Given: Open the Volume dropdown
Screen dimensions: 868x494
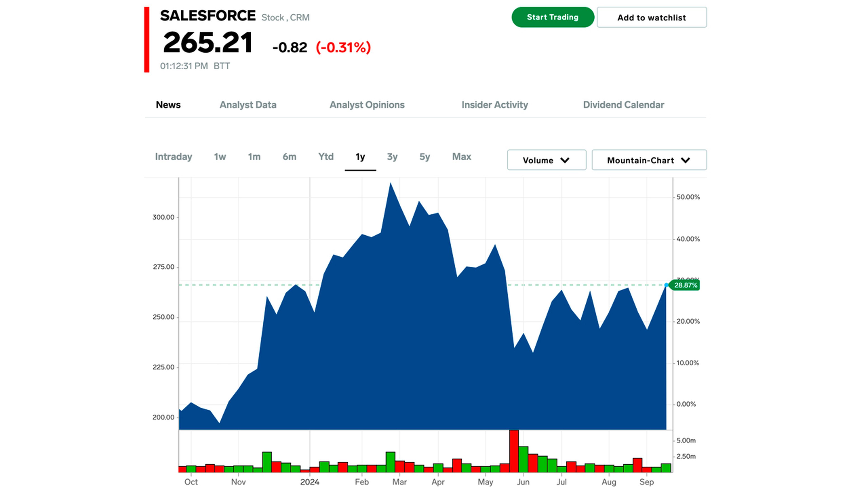Looking at the screenshot, I should [x=547, y=160].
